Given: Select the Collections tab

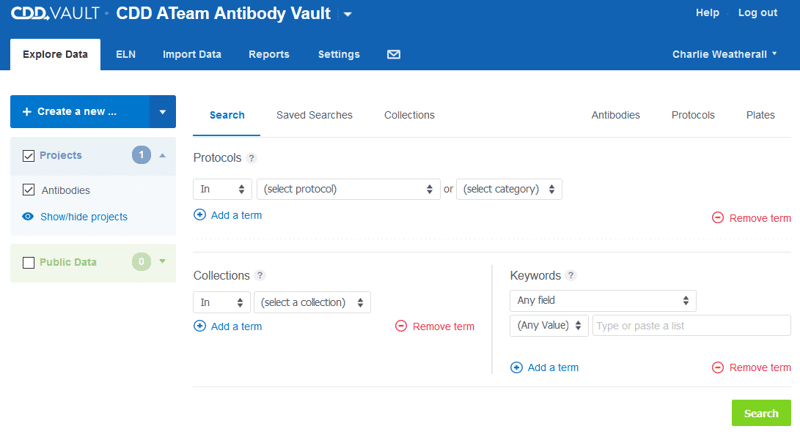Looking at the screenshot, I should coord(409,115).
